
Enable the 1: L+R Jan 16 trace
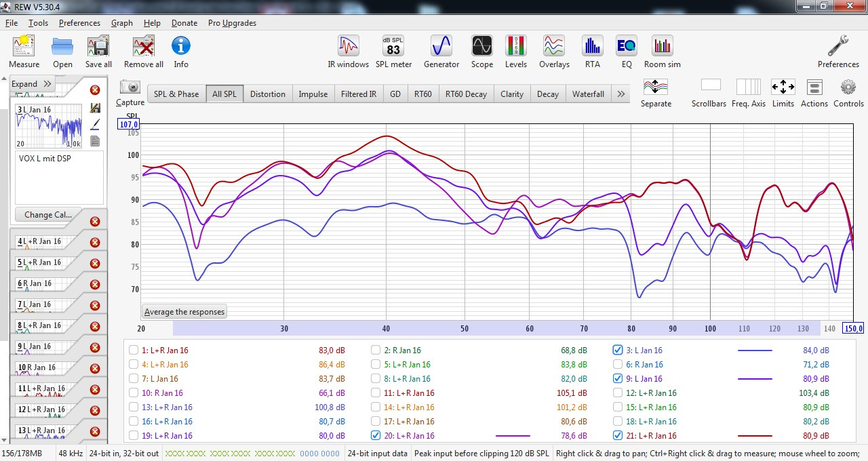tap(134, 350)
